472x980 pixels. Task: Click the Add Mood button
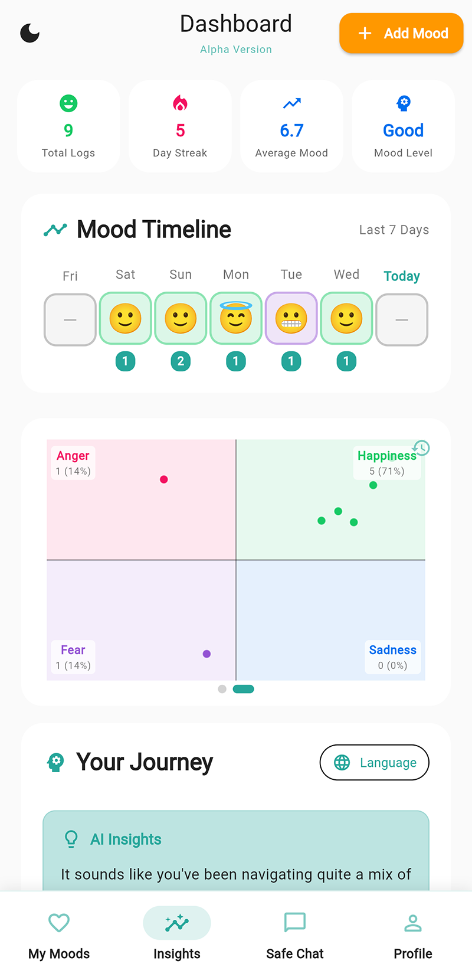tap(401, 33)
